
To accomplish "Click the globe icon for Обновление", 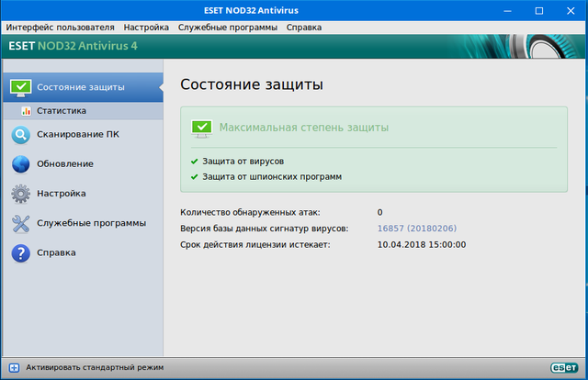I will 20,164.
